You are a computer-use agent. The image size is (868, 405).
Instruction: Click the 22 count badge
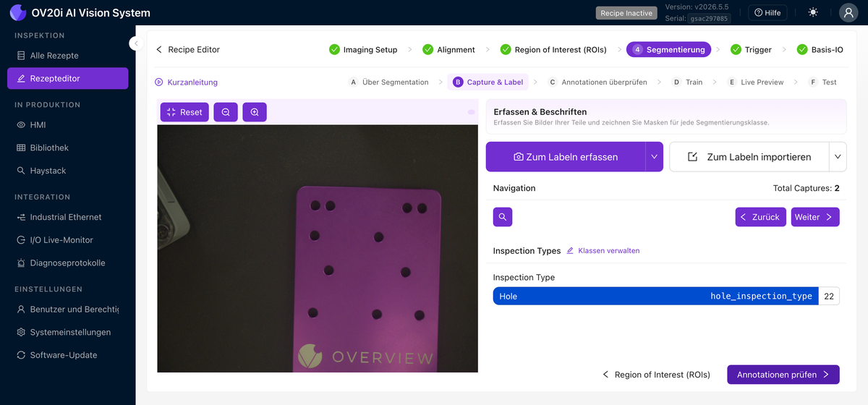829,297
